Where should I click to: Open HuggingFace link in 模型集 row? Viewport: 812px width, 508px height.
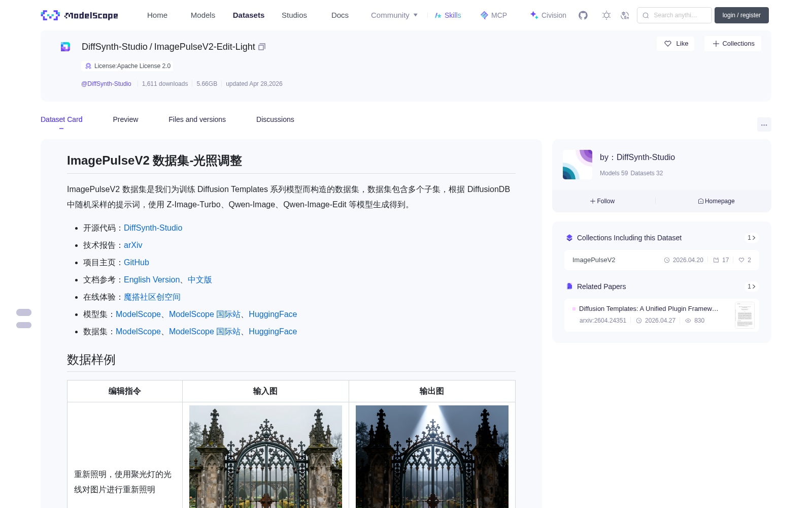(x=273, y=314)
